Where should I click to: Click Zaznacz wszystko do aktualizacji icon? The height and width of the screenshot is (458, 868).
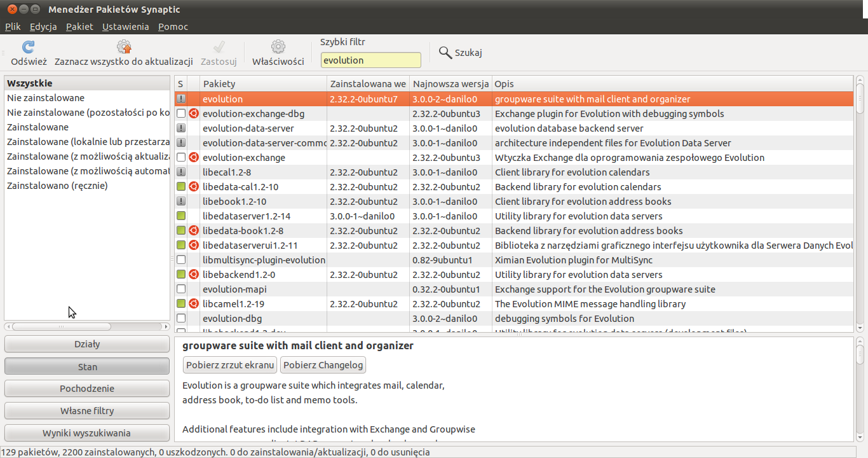click(124, 47)
